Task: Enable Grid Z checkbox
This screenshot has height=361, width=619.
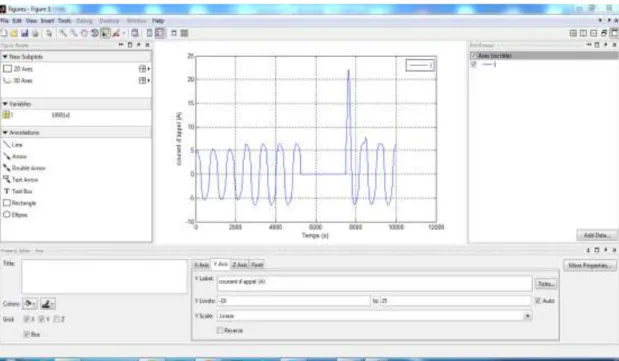Action: tap(56, 319)
